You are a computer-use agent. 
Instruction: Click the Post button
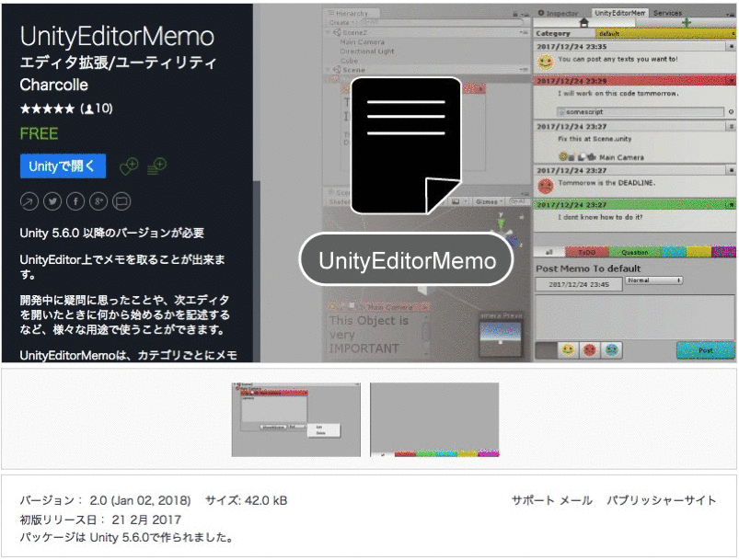pyautogui.click(x=706, y=350)
